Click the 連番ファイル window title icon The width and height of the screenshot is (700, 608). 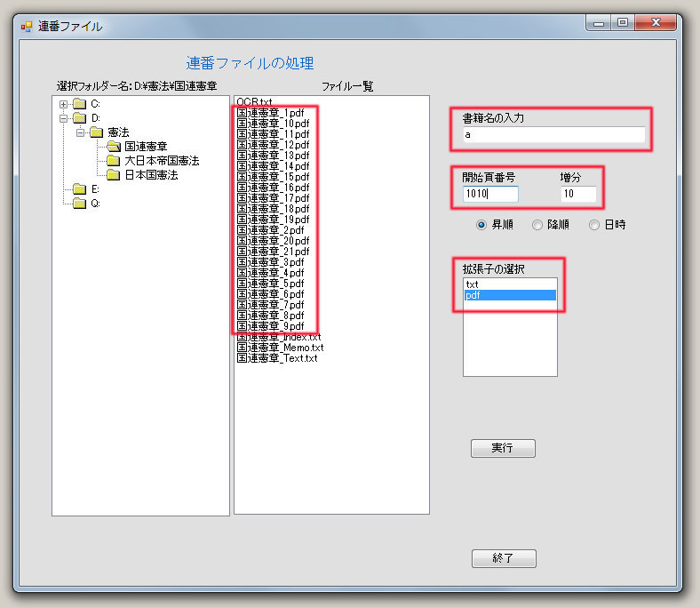[x=27, y=27]
